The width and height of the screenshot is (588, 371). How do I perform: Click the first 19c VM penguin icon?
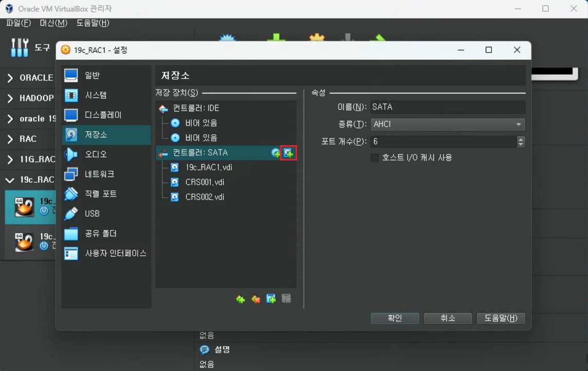[x=24, y=207]
